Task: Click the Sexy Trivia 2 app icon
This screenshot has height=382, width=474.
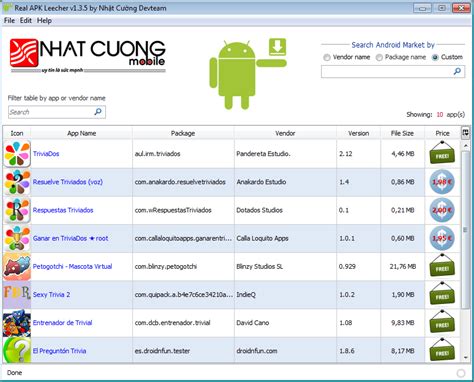Action: pyautogui.click(x=17, y=295)
